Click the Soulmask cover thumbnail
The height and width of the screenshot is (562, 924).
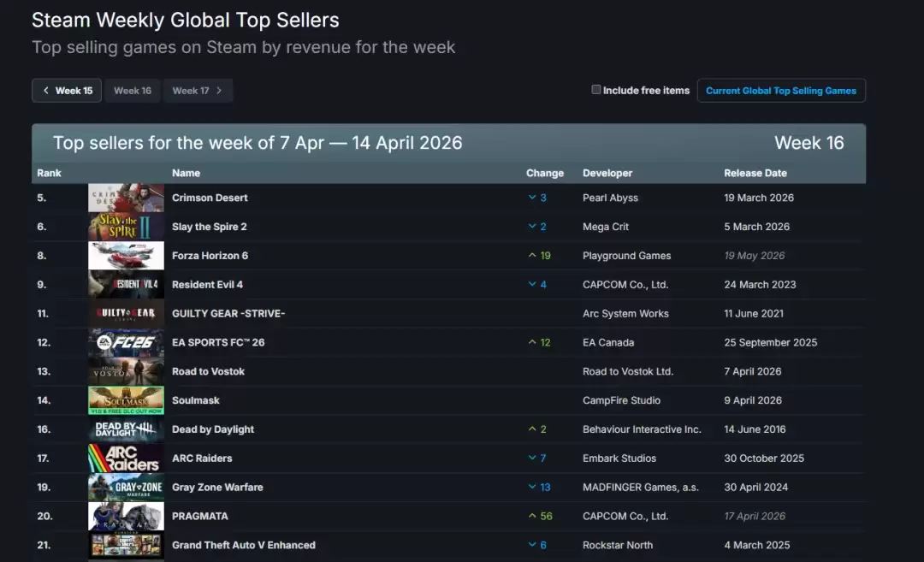click(126, 399)
